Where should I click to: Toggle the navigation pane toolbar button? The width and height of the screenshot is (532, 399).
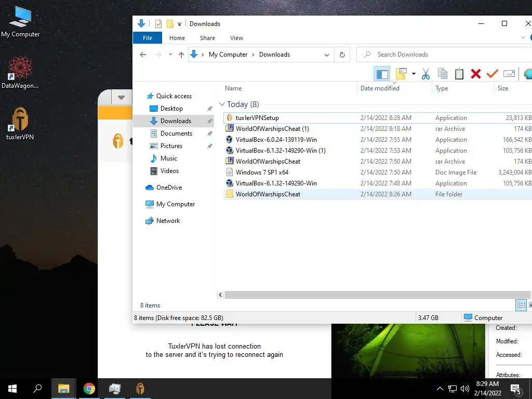tap(382, 74)
